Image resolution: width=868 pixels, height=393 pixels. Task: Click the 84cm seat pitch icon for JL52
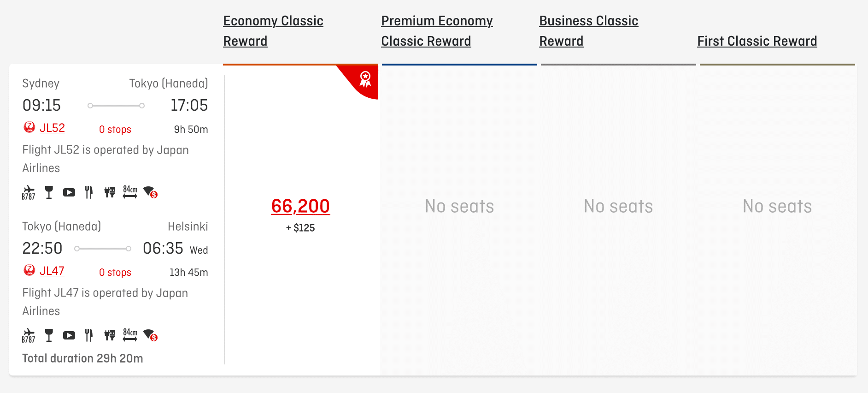point(130,192)
